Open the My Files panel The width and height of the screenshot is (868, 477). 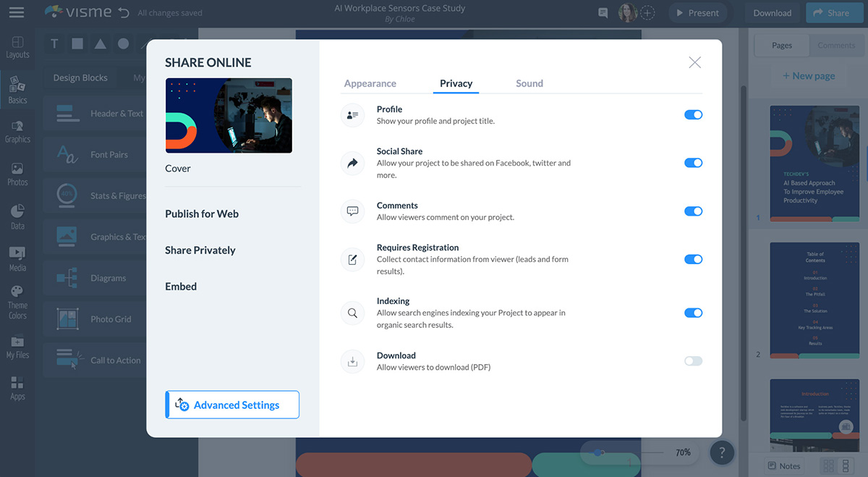click(x=17, y=346)
